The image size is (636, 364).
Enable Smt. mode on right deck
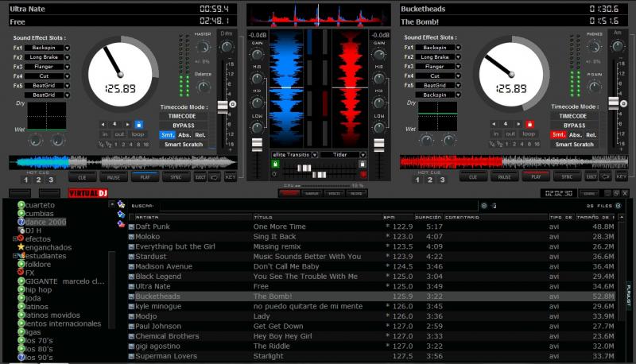coord(558,134)
